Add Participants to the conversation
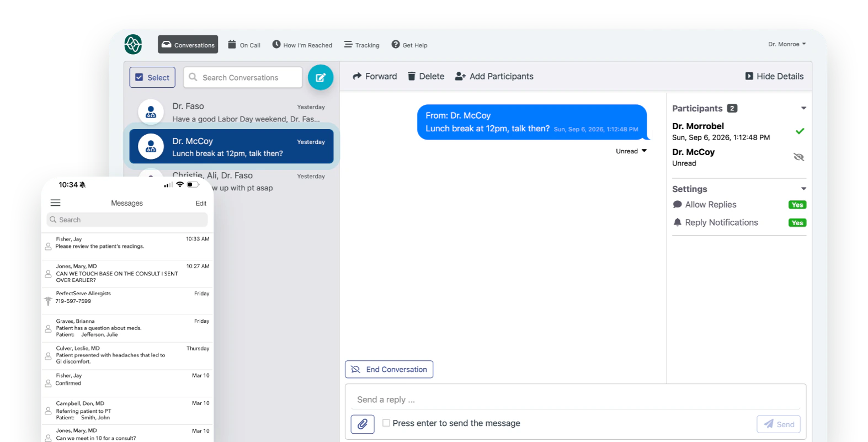Screen dimensions: 868x442 [x=494, y=76]
